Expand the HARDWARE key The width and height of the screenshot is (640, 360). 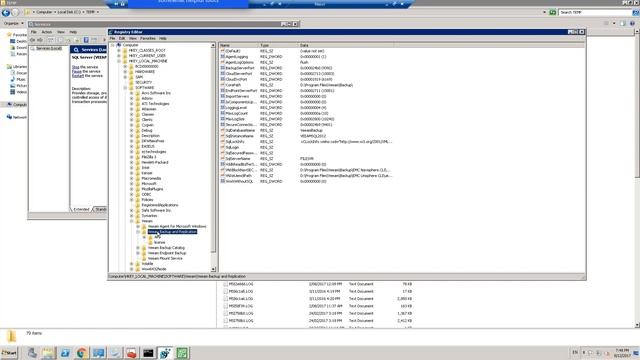[x=126, y=71]
